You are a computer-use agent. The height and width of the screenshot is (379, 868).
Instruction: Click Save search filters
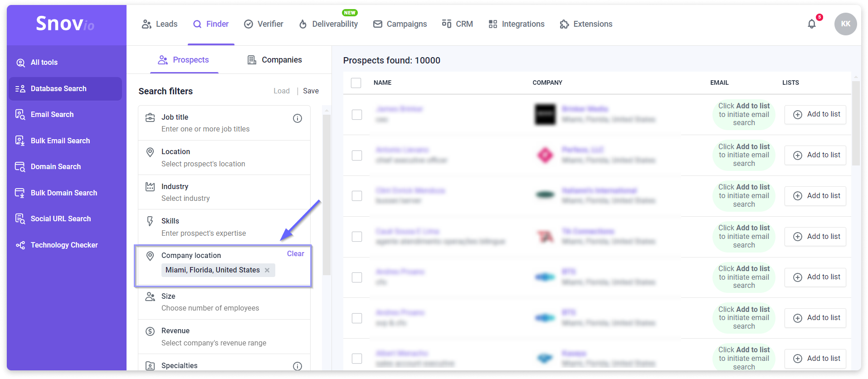click(311, 91)
